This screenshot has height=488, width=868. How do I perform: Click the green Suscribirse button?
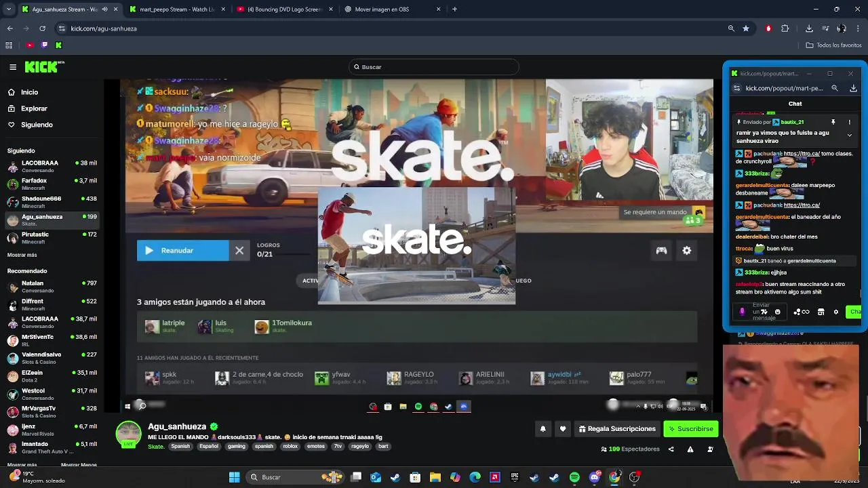click(x=690, y=429)
